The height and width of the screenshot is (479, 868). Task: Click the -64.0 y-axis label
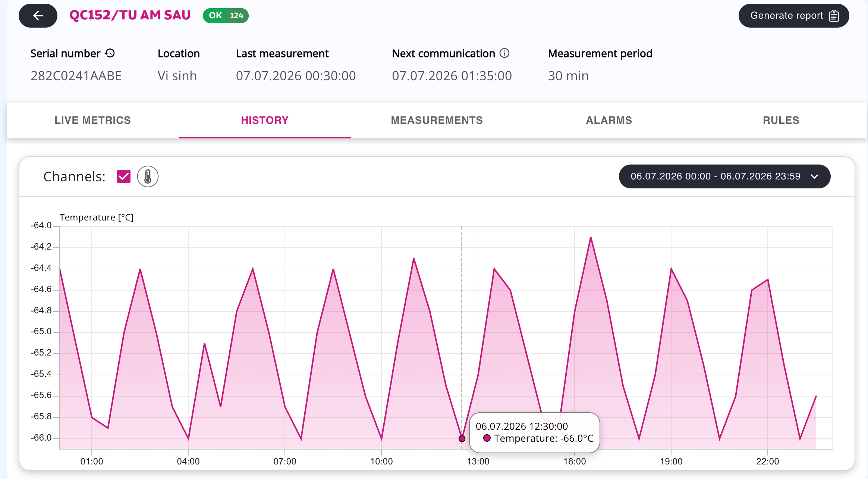41,225
